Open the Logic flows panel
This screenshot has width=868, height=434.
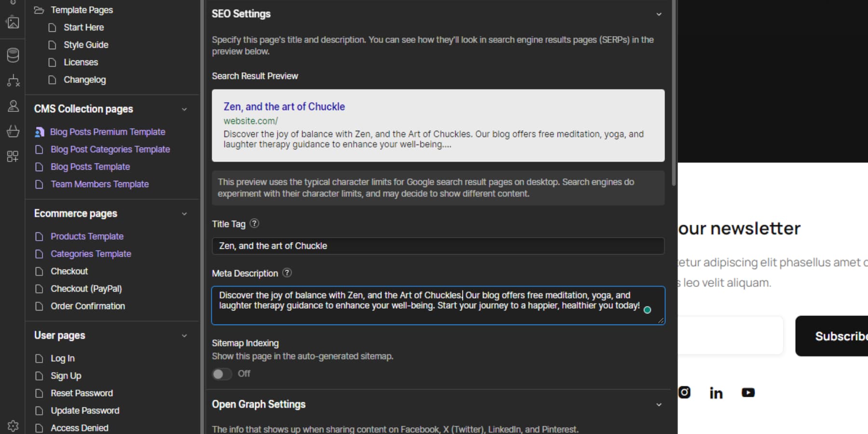tap(13, 81)
